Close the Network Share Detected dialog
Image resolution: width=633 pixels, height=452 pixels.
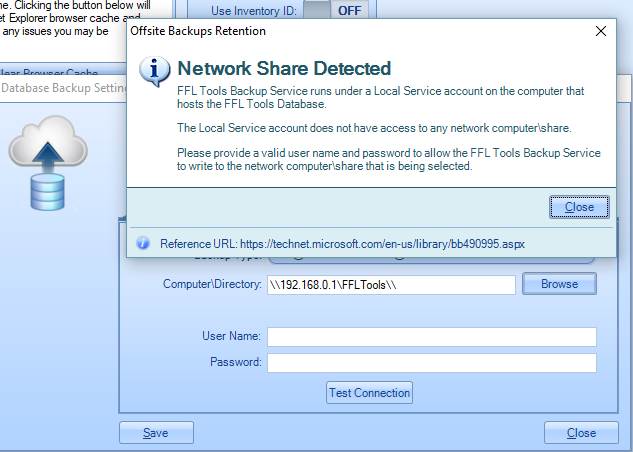pos(579,207)
